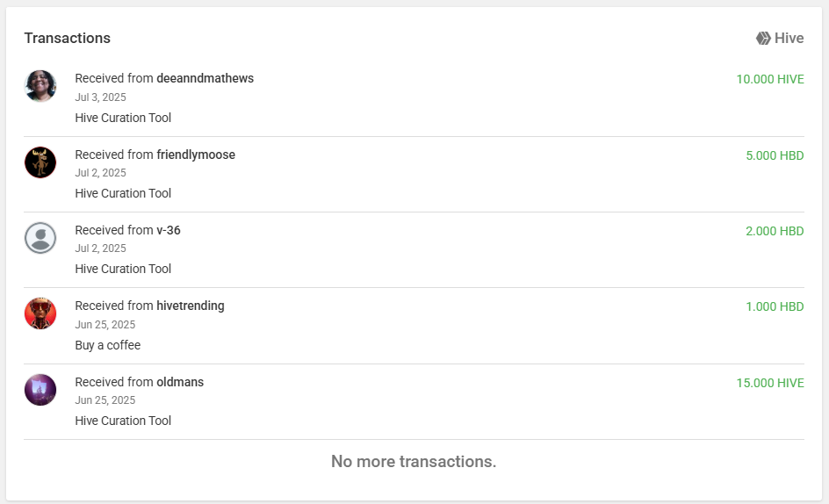Select the 10.000 HIVE amount

coord(770,79)
